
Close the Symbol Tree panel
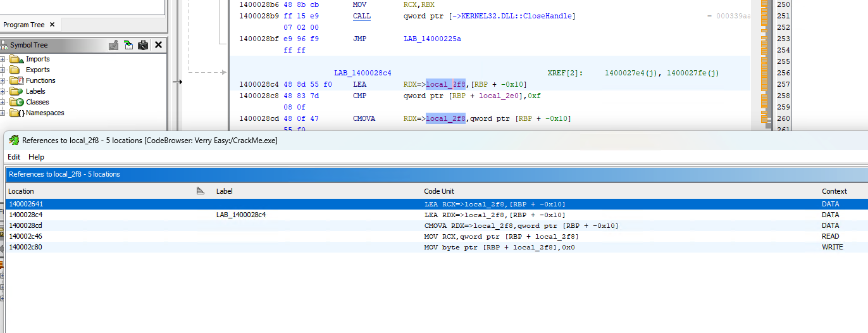pyautogui.click(x=158, y=45)
